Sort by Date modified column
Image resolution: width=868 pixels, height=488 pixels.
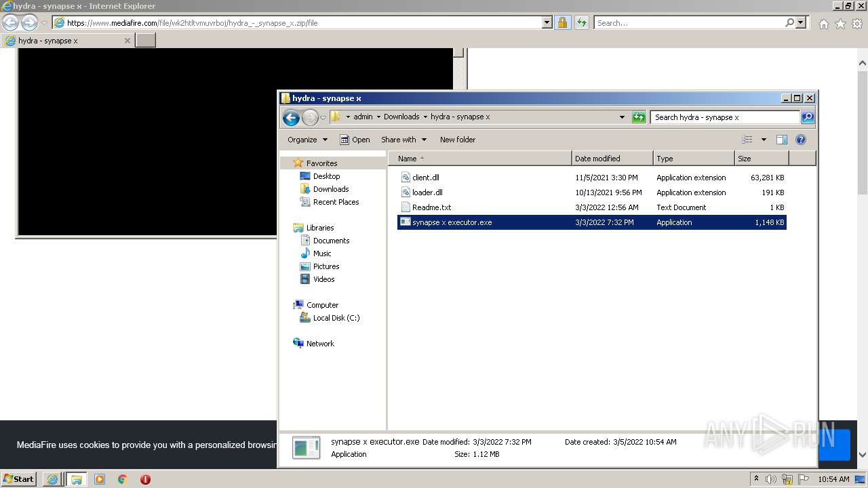[x=613, y=159]
